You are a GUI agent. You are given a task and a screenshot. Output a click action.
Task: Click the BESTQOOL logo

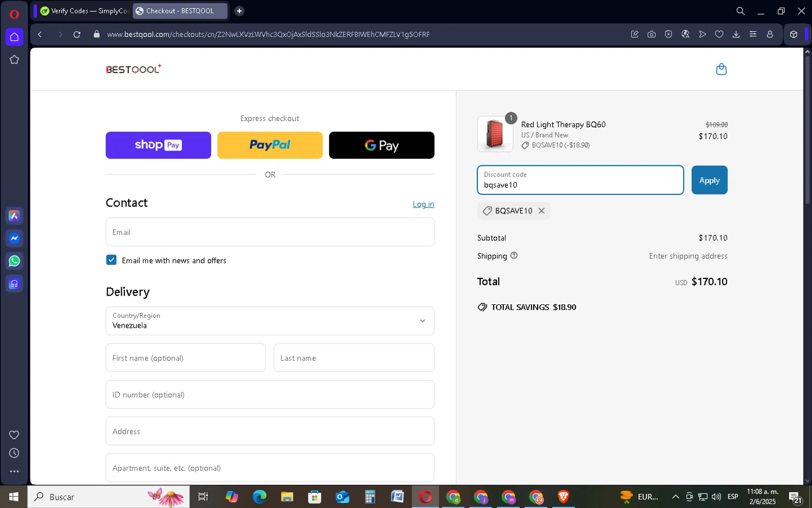tap(134, 69)
